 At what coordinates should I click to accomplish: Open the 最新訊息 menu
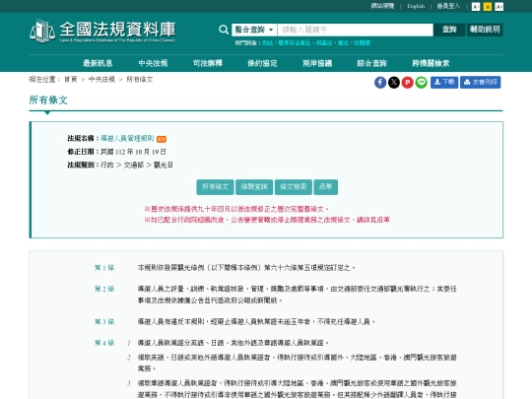click(98, 63)
